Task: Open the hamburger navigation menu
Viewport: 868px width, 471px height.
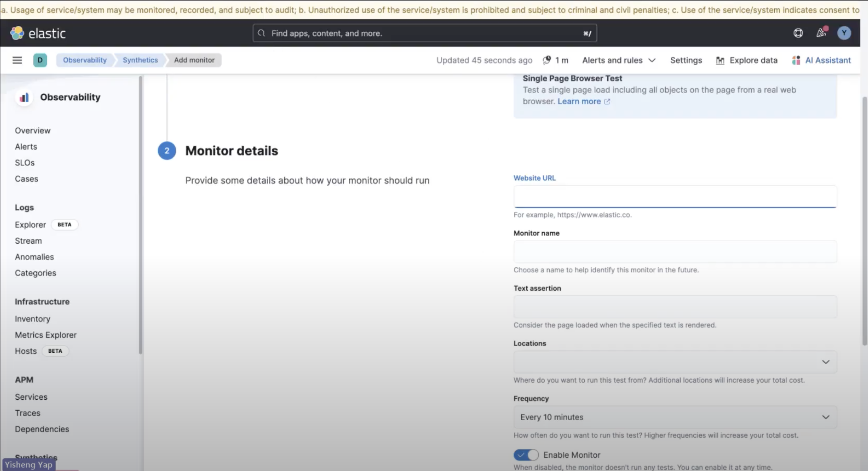Action: 17,60
